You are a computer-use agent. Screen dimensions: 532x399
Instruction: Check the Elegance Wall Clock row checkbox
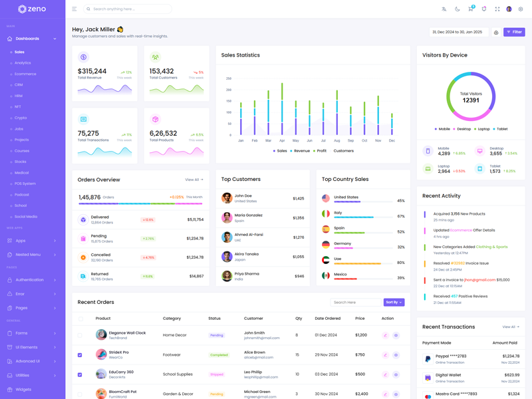[x=80, y=336]
